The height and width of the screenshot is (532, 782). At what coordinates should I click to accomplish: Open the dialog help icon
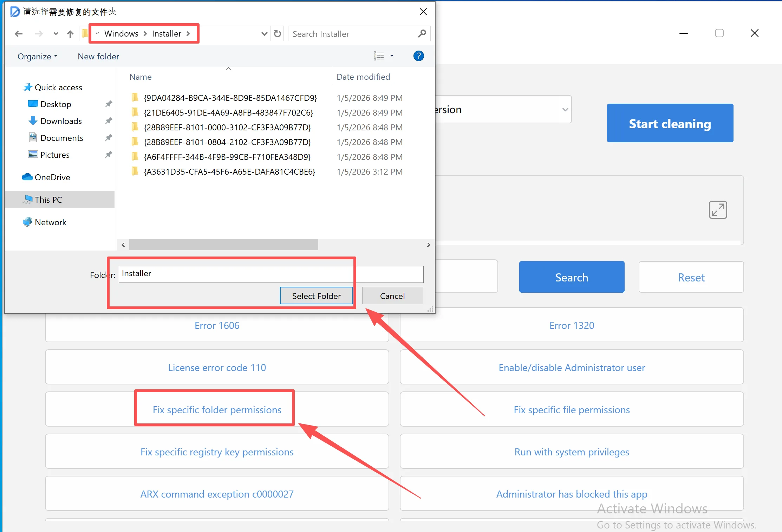[x=418, y=56]
